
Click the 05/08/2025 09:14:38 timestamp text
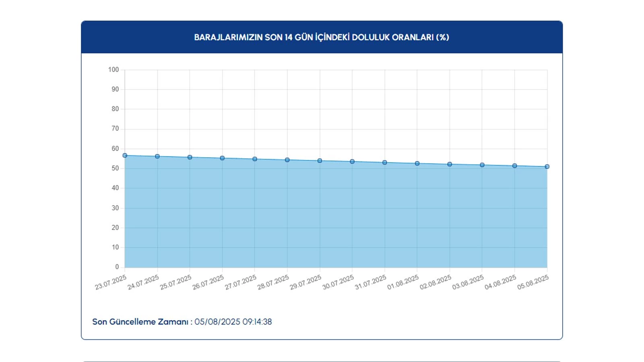233,322
